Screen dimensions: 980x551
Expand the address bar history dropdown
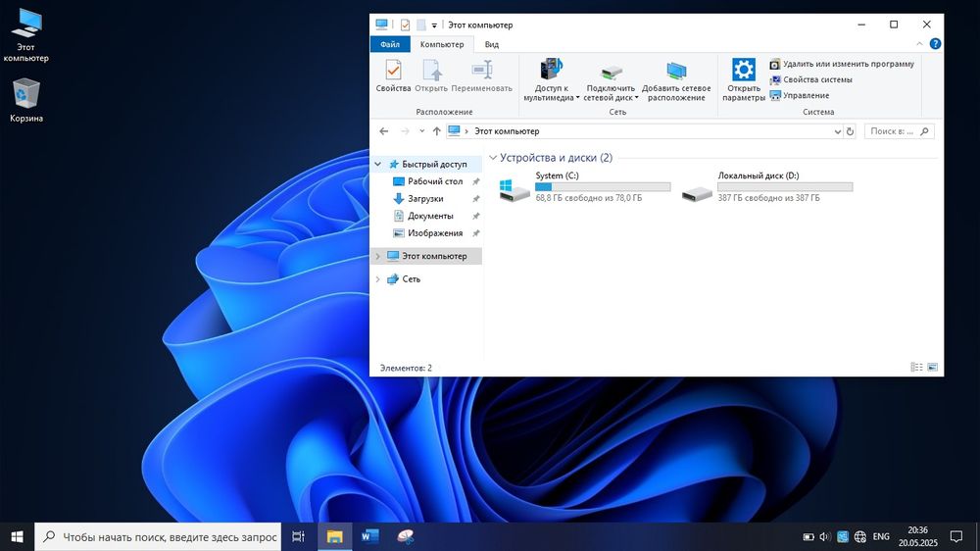click(x=837, y=131)
